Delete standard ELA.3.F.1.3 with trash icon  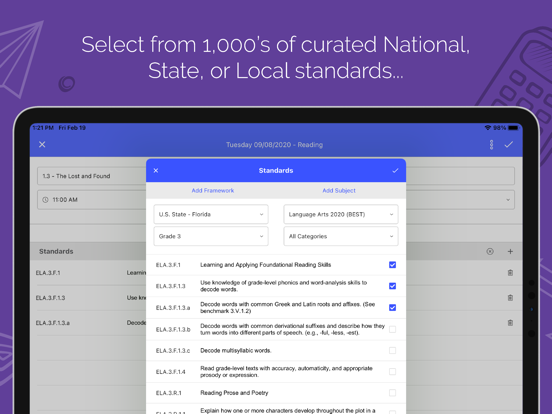coord(510,298)
